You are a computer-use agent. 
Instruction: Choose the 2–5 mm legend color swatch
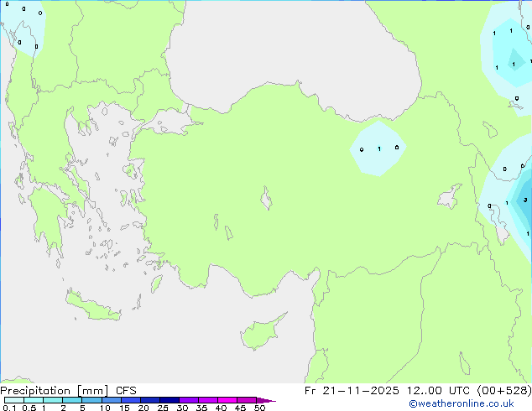pos(72,400)
